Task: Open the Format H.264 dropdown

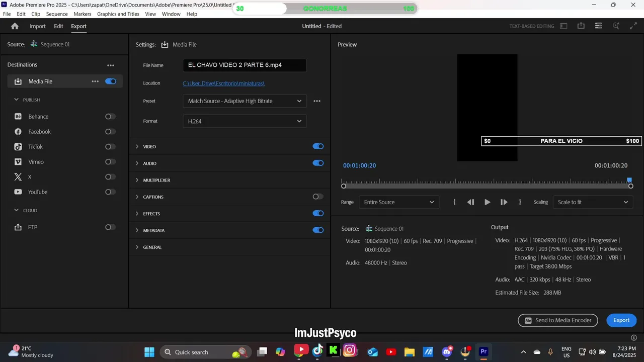Action: tap(245, 121)
